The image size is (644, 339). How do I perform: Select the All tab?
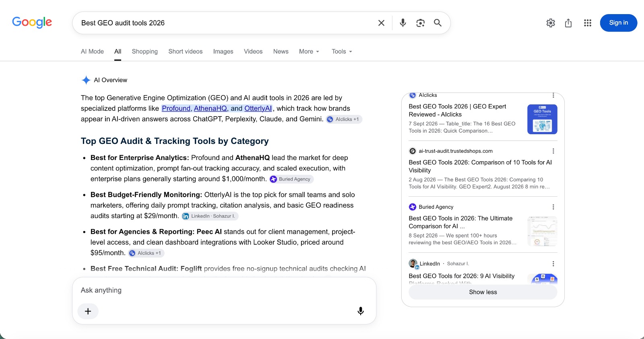click(118, 52)
